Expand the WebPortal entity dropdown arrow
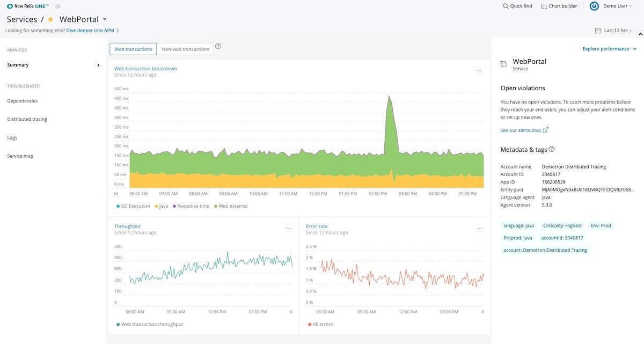 [105, 19]
